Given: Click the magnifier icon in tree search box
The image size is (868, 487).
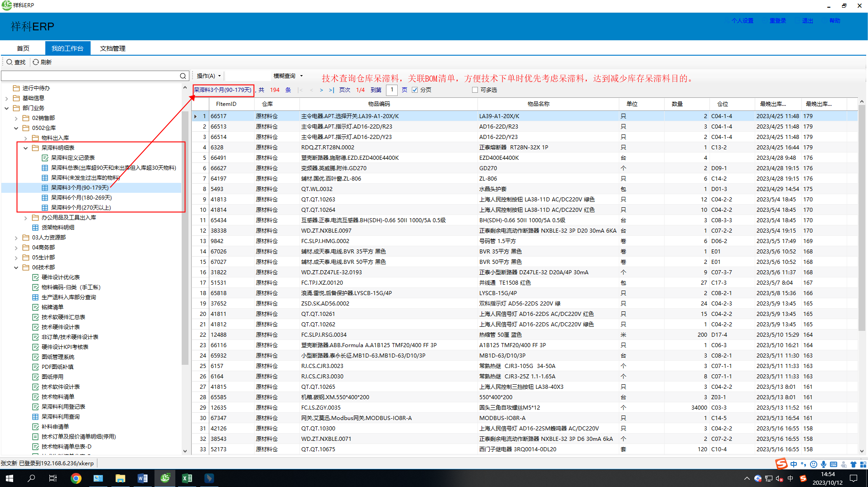Looking at the screenshot, I should click(183, 76).
